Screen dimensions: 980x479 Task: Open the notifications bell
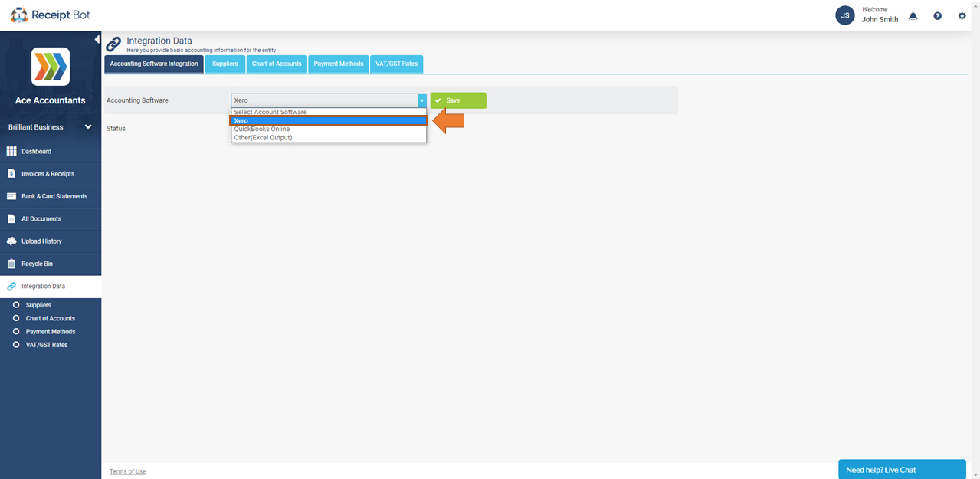(x=913, y=16)
